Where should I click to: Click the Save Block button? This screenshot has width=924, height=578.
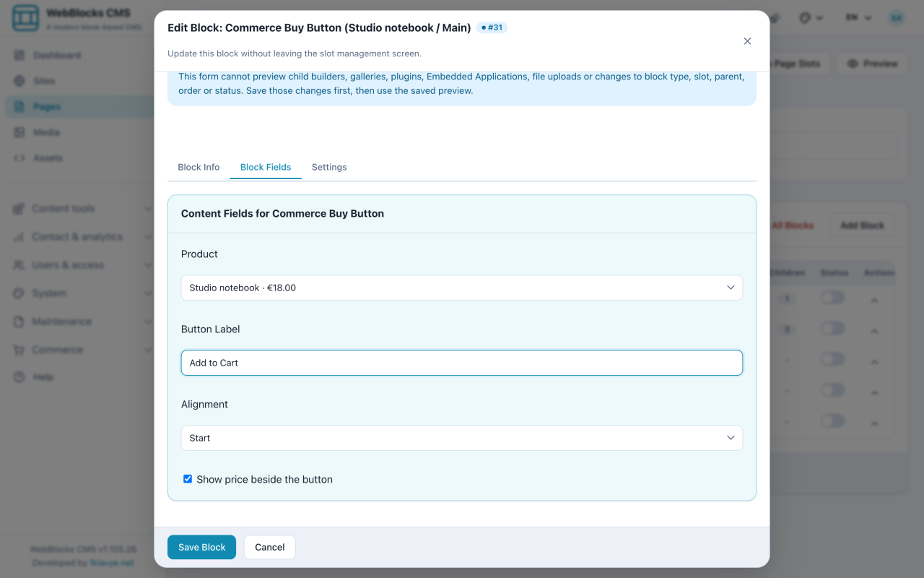(x=202, y=547)
